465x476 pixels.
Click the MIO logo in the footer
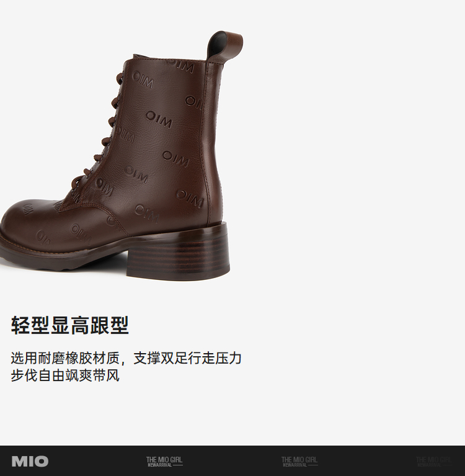(x=30, y=461)
